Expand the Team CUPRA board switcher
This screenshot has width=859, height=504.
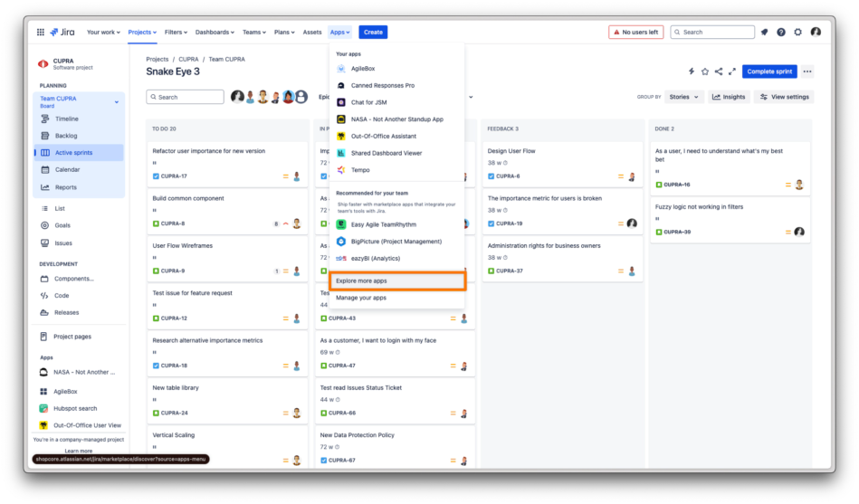pyautogui.click(x=116, y=102)
